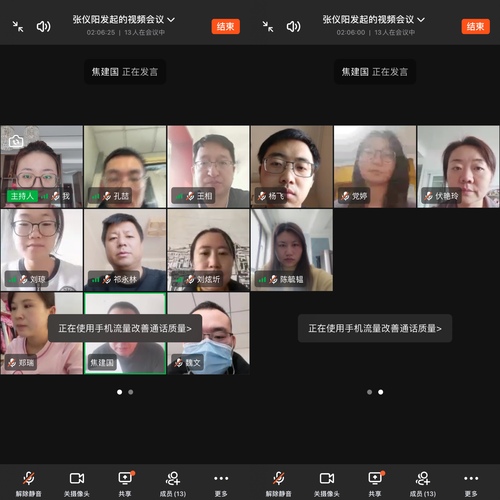Select 伏艳玲 video tile
Screen dimensions: 500x500
pyautogui.click(x=458, y=167)
